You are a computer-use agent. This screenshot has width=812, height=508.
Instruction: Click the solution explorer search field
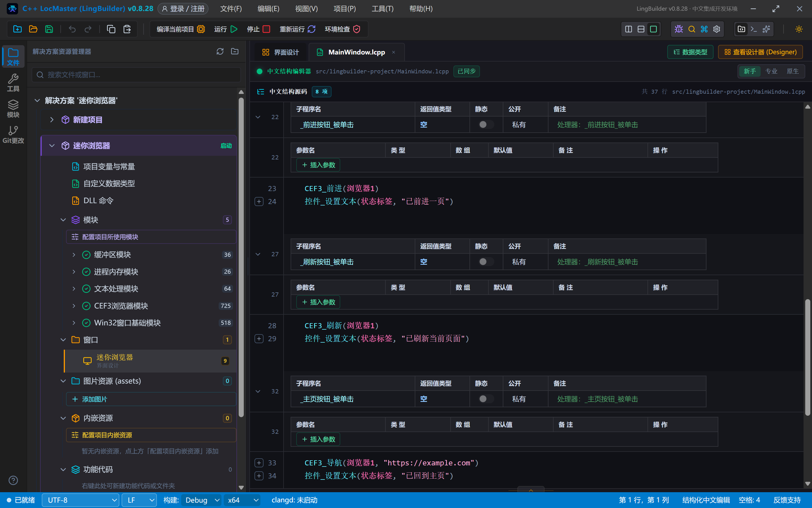point(136,75)
